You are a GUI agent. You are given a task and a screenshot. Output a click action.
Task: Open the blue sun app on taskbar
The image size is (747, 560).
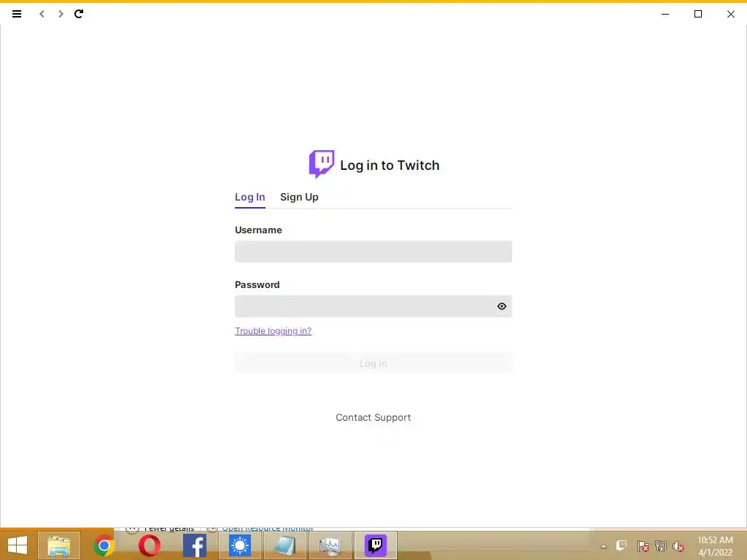pos(239,545)
